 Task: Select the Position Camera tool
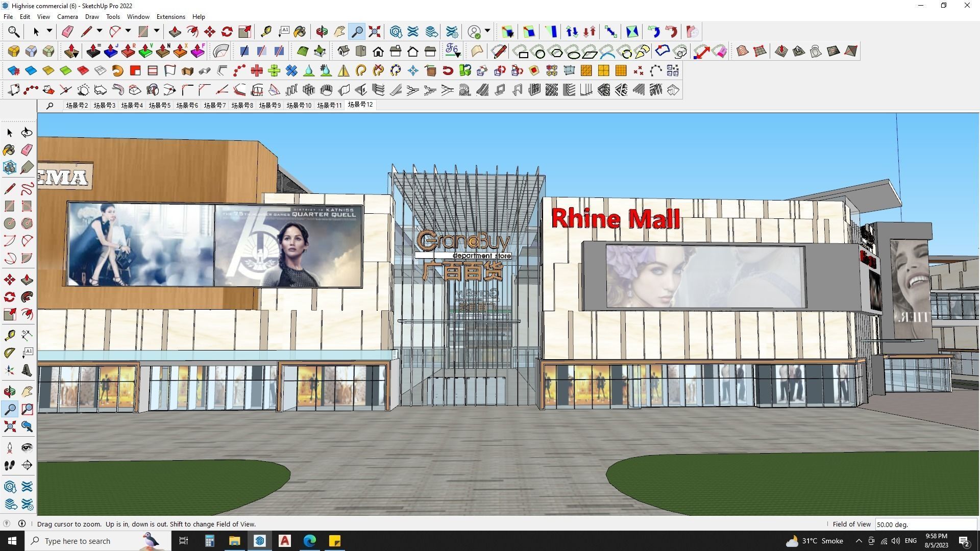9,448
